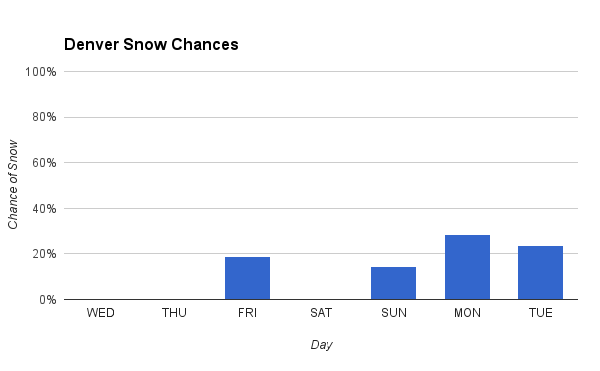Screen dimensions: 600x371
Task: Click the 80% axis tick label
Action: (44, 117)
